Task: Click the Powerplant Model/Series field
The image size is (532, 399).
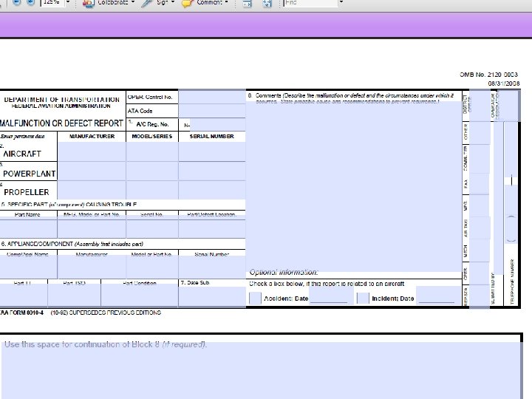Action: pyautogui.click(x=152, y=171)
